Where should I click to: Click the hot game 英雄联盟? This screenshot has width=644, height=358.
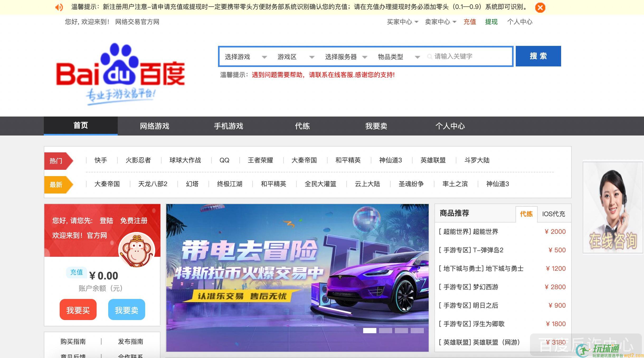tap(433, 160)
